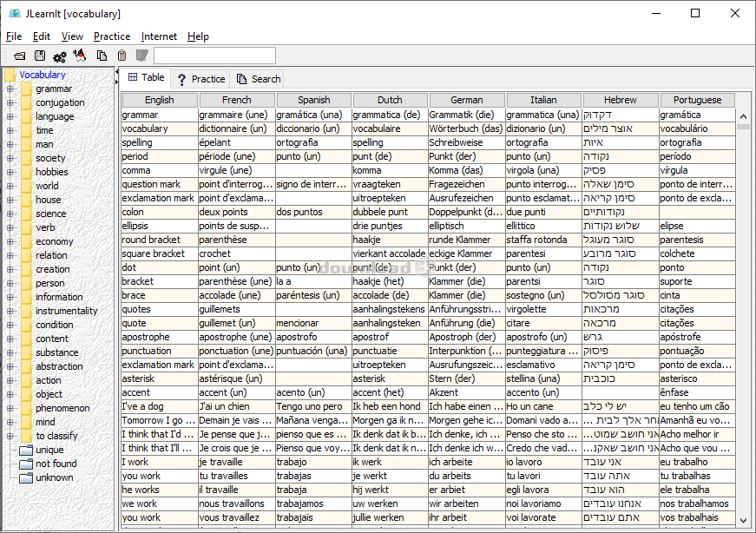The height and width of the screenshot is (533, 756).
Task: Click the Save floppy disk icon
Action: (38, 56)
